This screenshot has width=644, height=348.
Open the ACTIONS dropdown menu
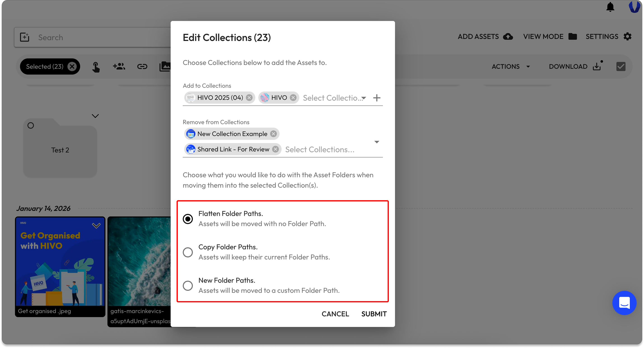point(511,66)
